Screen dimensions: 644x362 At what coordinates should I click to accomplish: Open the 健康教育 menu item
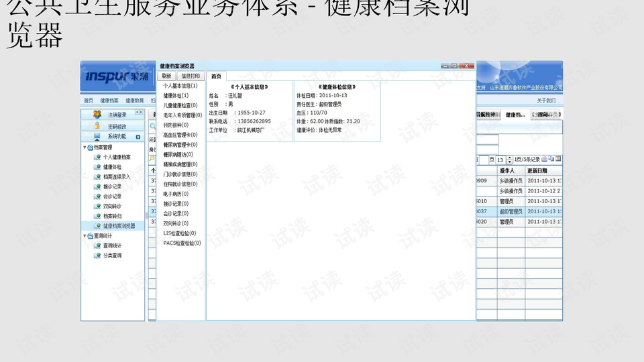tap(134, 101)
